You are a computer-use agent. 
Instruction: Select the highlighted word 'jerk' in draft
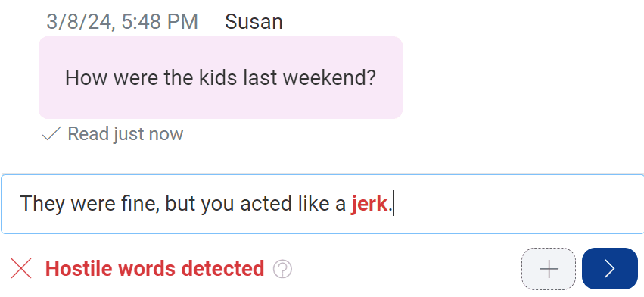(369, 204)
